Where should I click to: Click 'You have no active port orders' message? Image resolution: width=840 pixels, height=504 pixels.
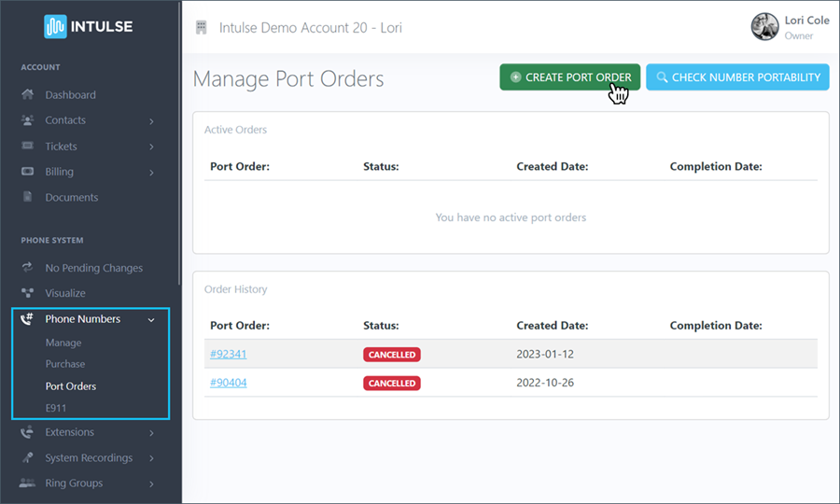[511, 217]
